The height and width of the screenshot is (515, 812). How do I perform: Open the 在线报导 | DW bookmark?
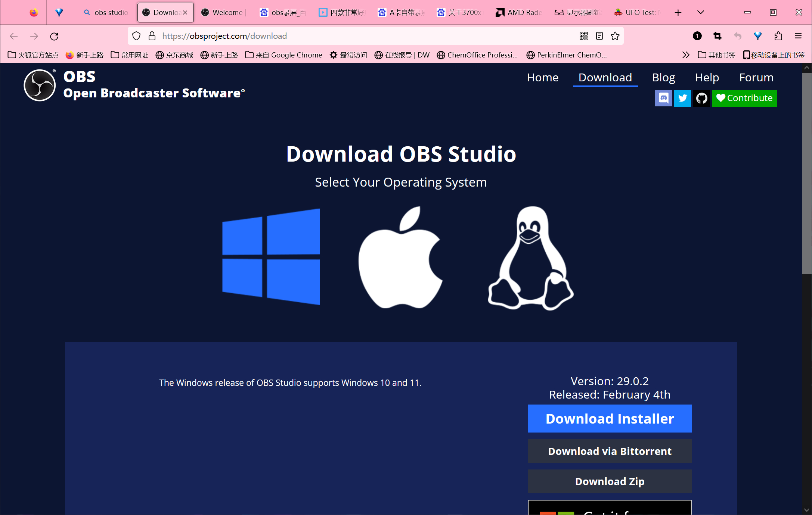click(x=402, y=55)
